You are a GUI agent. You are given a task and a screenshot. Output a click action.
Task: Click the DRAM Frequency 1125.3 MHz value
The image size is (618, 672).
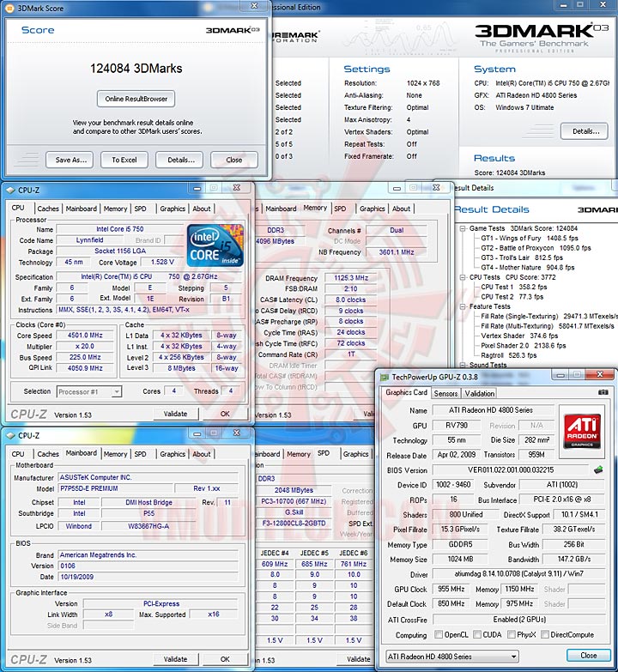351,278
